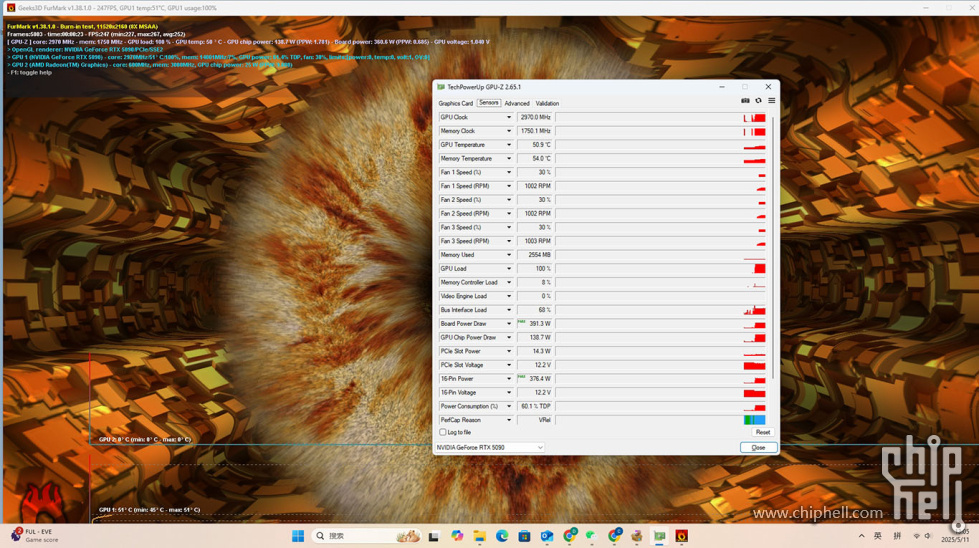This screenshot has height=548, width=979.
Task: Open File Explorer from the taskbar
Action: 480,536
